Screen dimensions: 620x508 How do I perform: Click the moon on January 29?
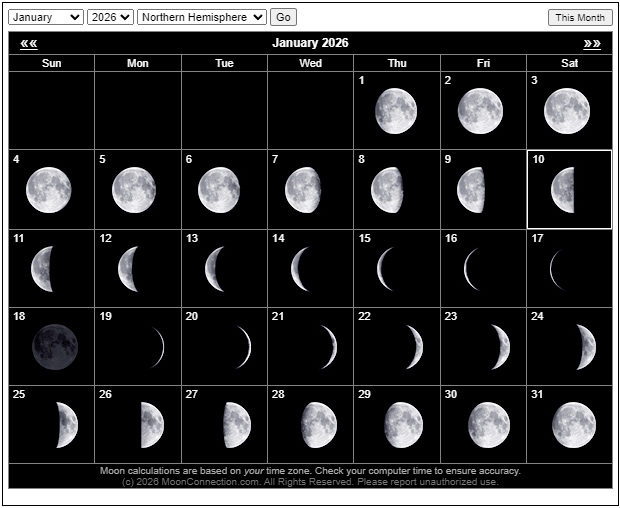click(x=402, y=425)
